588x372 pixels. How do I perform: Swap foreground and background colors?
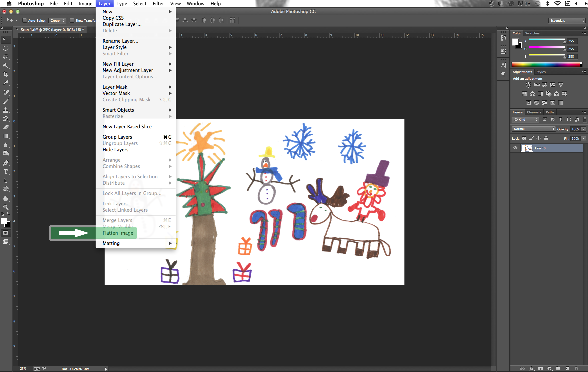(8, 214)
